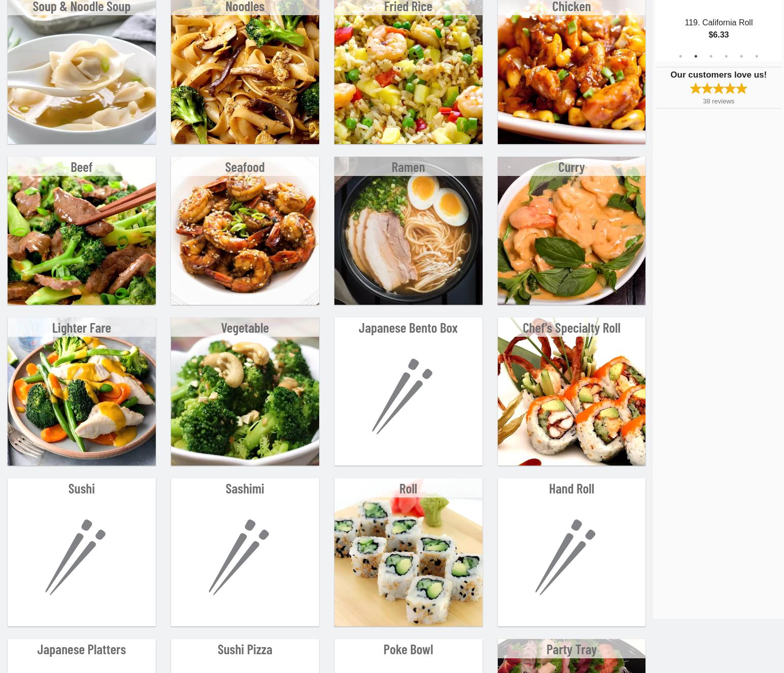Open the 119. California Roll item
This screenshot has height=673, width=784.
(719, 23)
